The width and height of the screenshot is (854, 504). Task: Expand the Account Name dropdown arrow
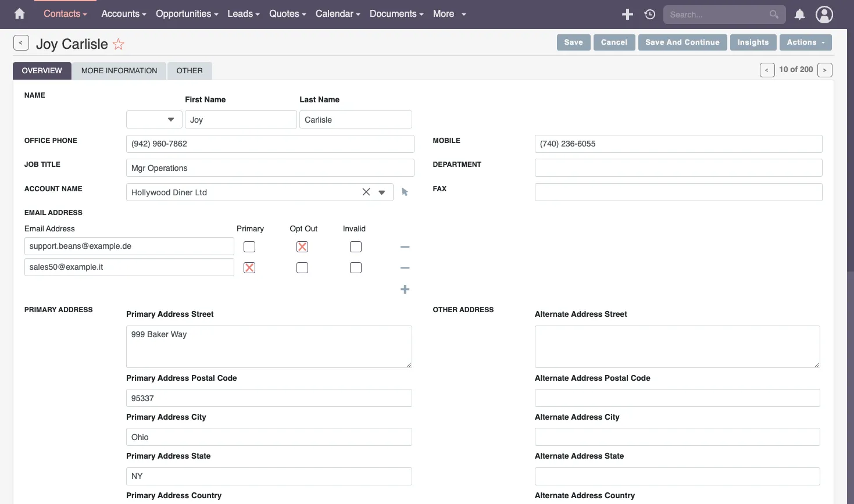pos(382,192)
